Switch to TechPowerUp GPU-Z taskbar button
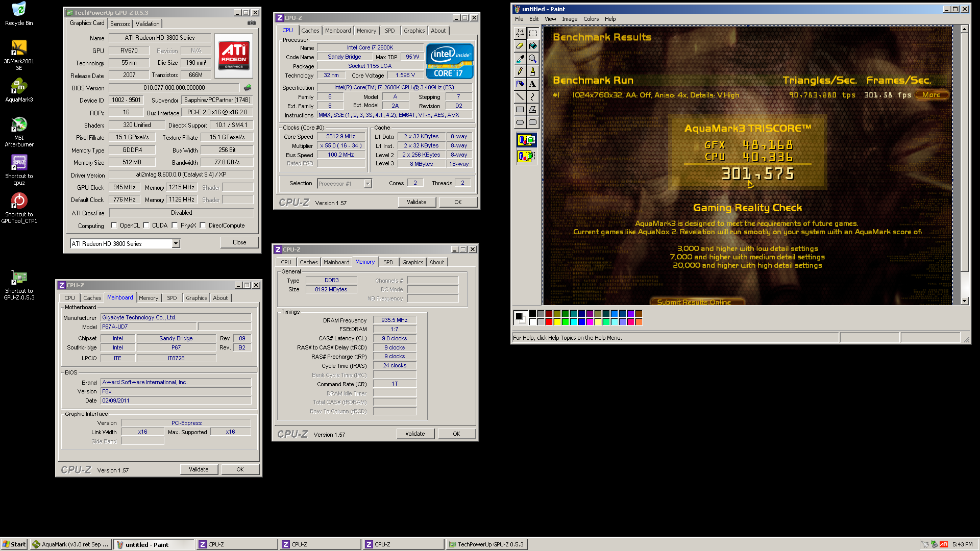This screenshot has width=980, height=551. (x=486, y=544)
